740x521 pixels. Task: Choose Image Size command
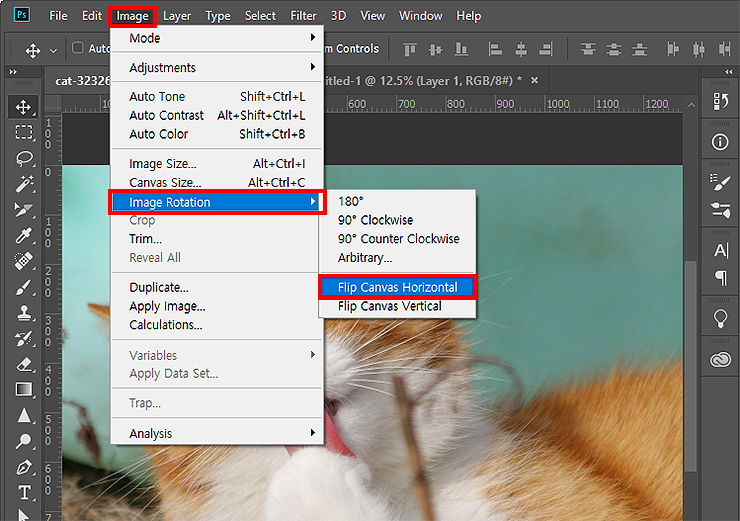217,163
